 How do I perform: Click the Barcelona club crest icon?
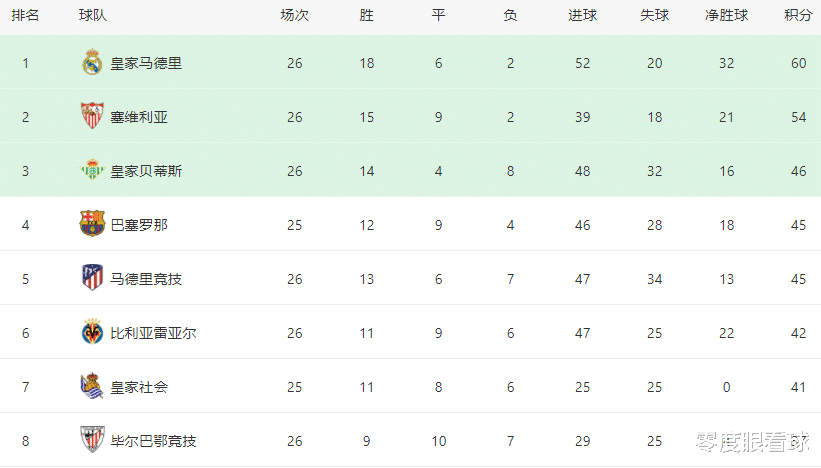pos(92,224)
